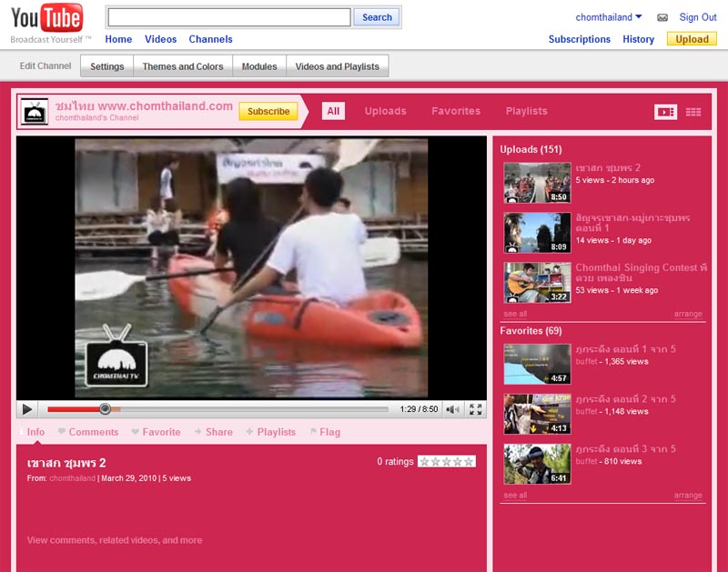Rate the video with the fifth star
Viewport: 728px width, 572px height.
[x=469, y=462]
